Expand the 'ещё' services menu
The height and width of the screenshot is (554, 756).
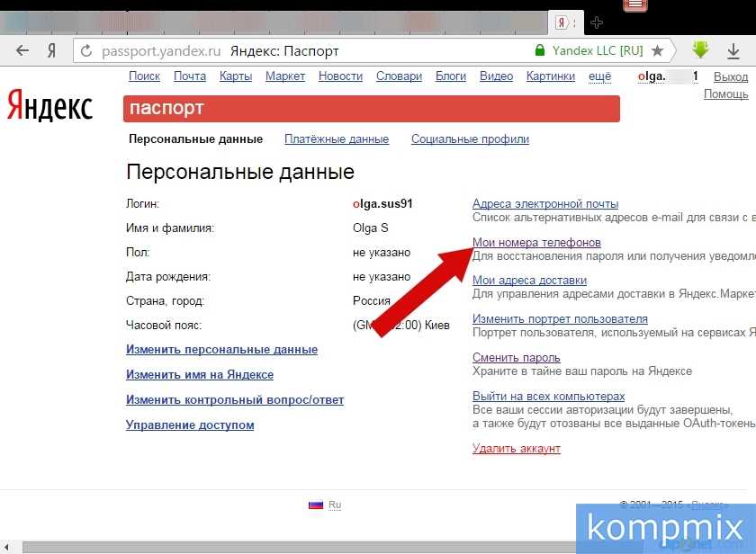(x=599, y=76)
